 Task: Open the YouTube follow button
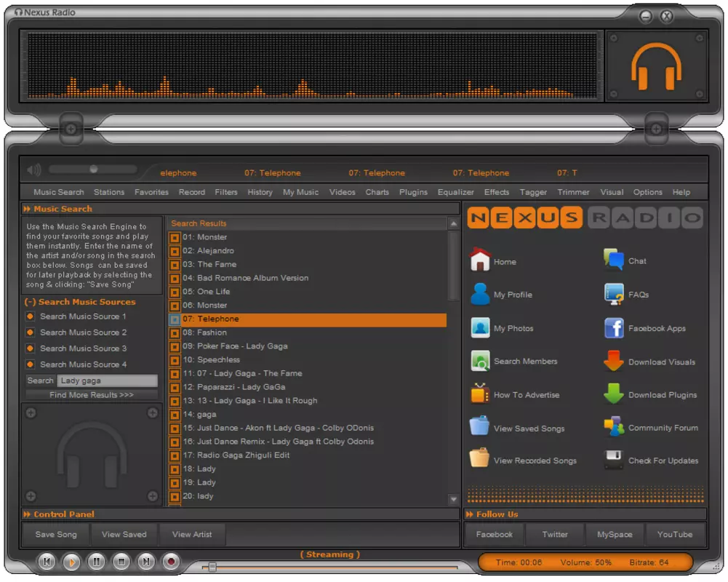click(675, 534)
